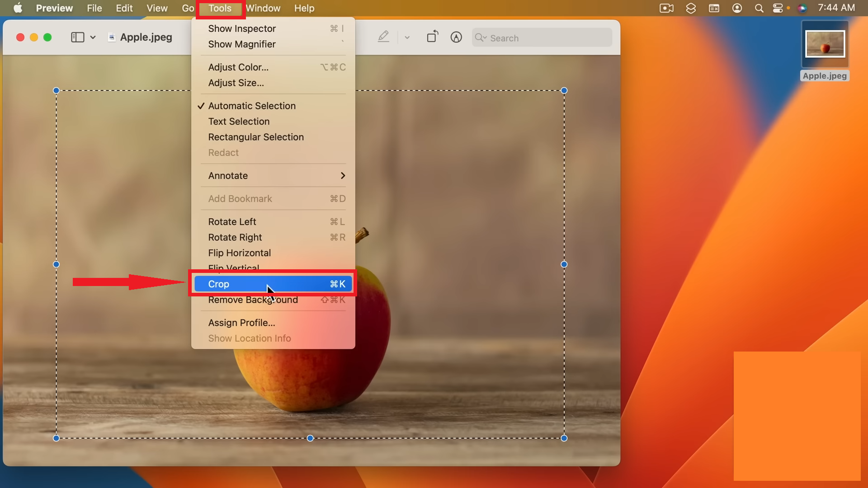868x488 pixels.
Task: Expand the Annotate submenu arrow
Action: pyautogui.click(x=343, y=176)
